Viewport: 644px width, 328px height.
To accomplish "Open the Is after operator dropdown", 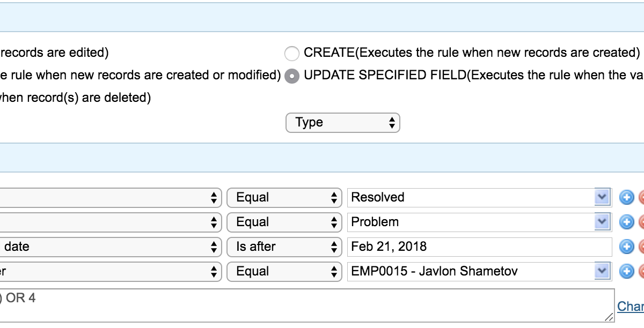I will 284,247.
